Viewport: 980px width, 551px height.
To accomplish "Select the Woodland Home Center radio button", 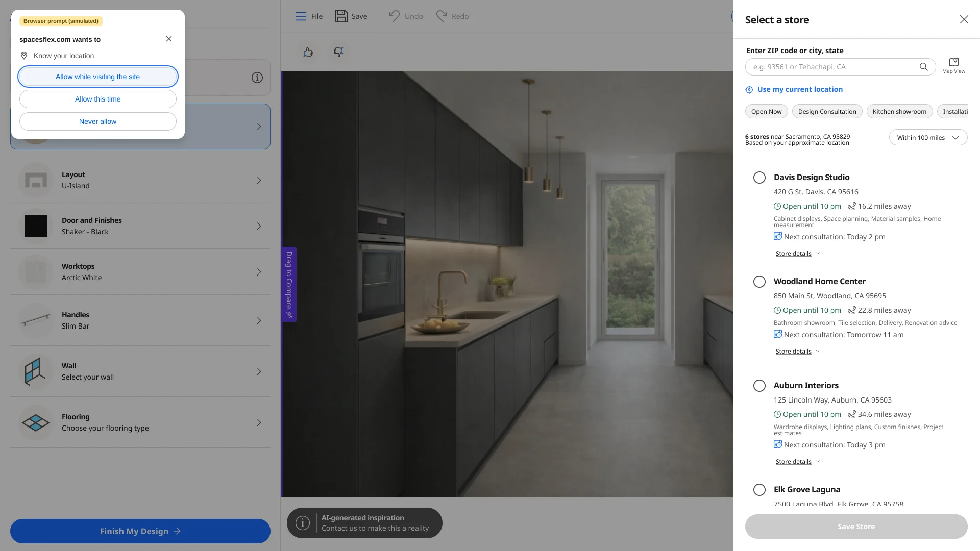I will pyautogui.click(x=759, y=282).
